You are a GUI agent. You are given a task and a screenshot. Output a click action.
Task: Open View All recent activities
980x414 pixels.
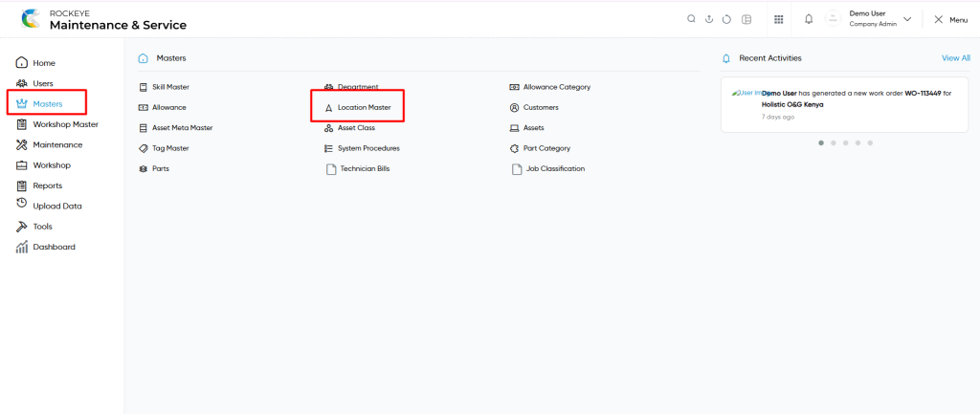tap(956, 58)
